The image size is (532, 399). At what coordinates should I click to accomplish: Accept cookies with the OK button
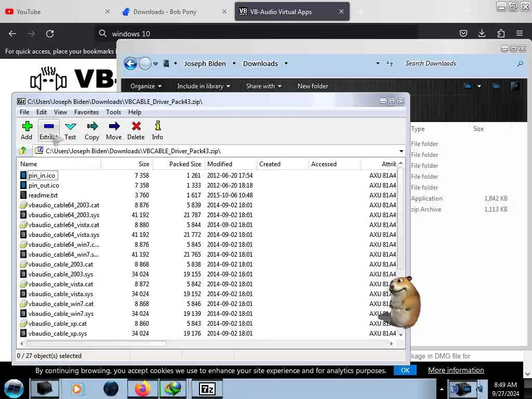click(x=405, y=370)
